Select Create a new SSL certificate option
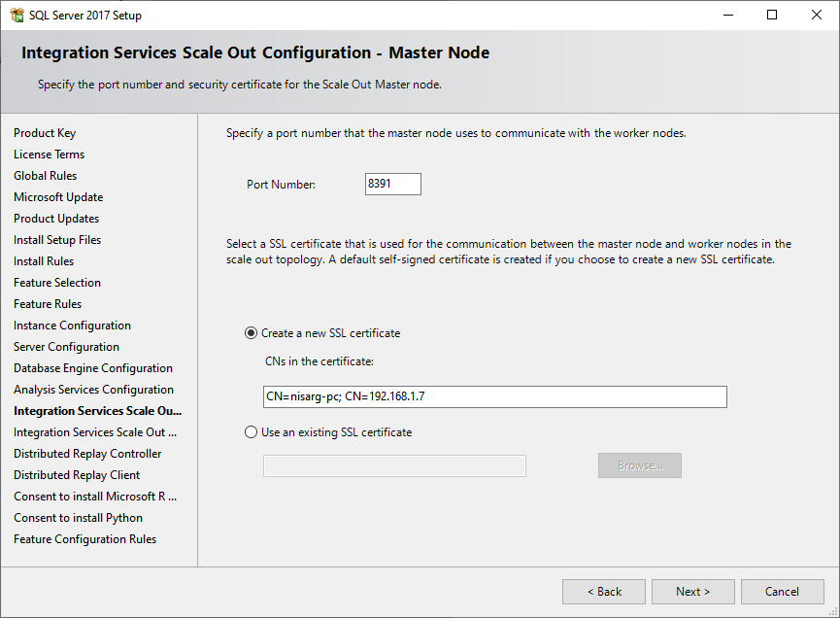Screen dimensions: 840x618 click(252, 333)
